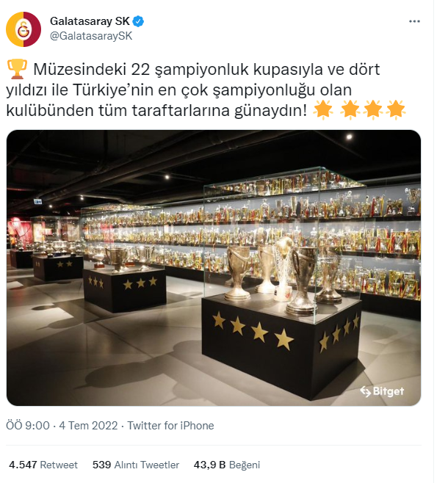Click the first star emoji in tweet
The width and height of the screenshot is (448, 483).
[323, 109]
